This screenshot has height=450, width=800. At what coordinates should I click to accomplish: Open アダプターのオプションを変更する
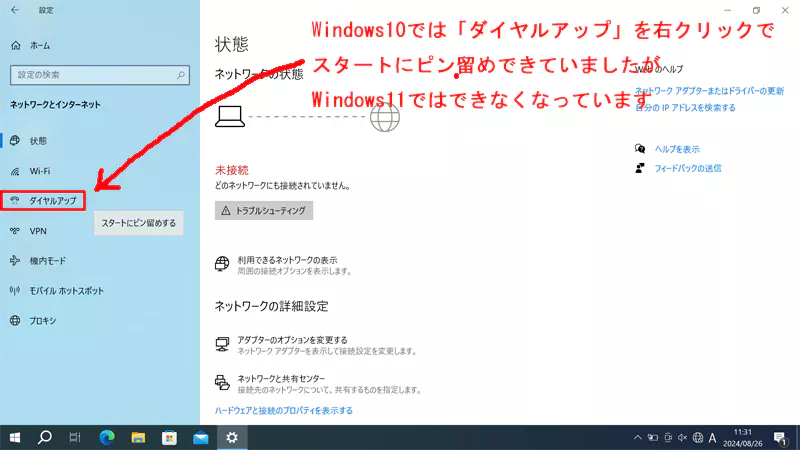pyautogui.click(x=292, y=340)
